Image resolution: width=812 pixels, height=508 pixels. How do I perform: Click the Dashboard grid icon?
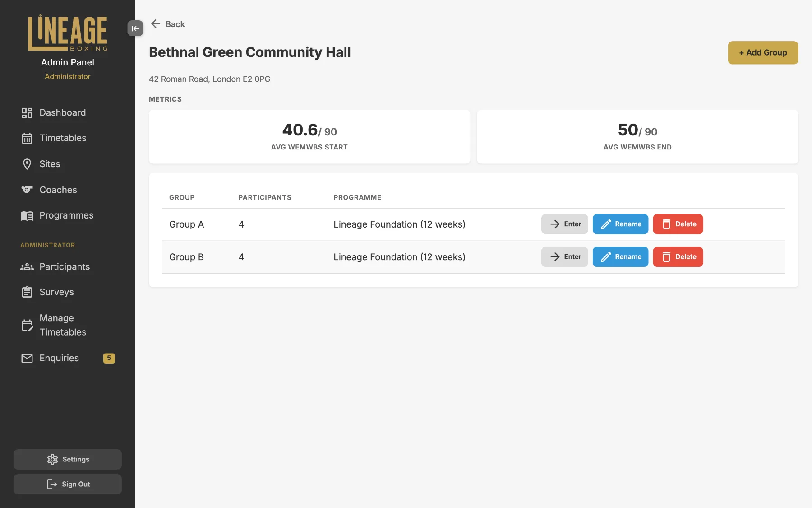coord(27,113)
